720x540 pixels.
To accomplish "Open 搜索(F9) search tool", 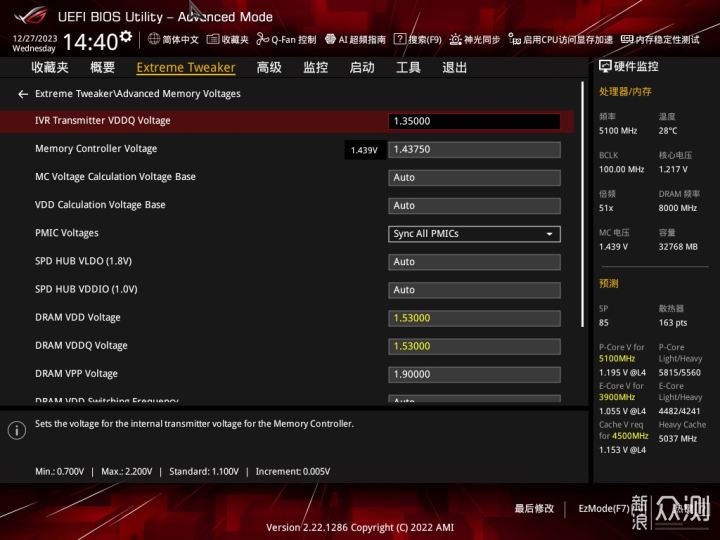I will click(x=418, y=39).
